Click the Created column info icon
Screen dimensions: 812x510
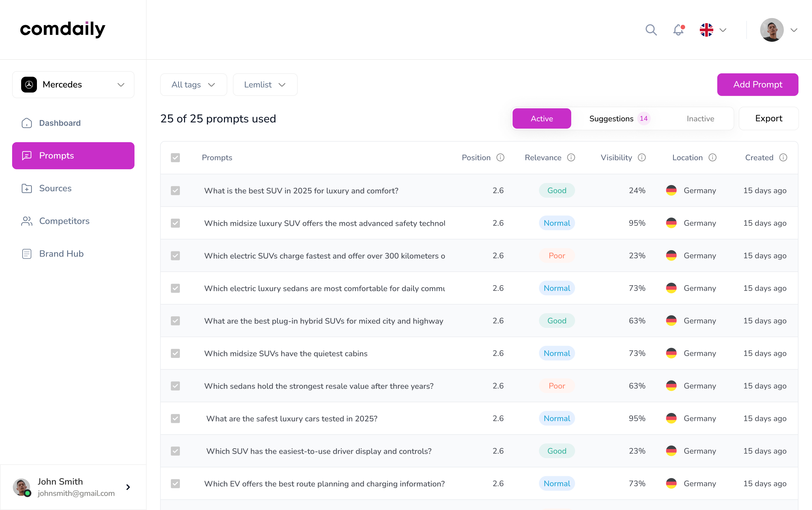coord(783,157)
